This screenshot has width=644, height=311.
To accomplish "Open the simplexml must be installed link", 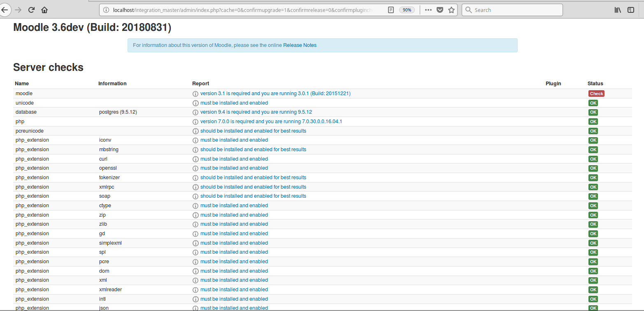I will coord(234,243).
